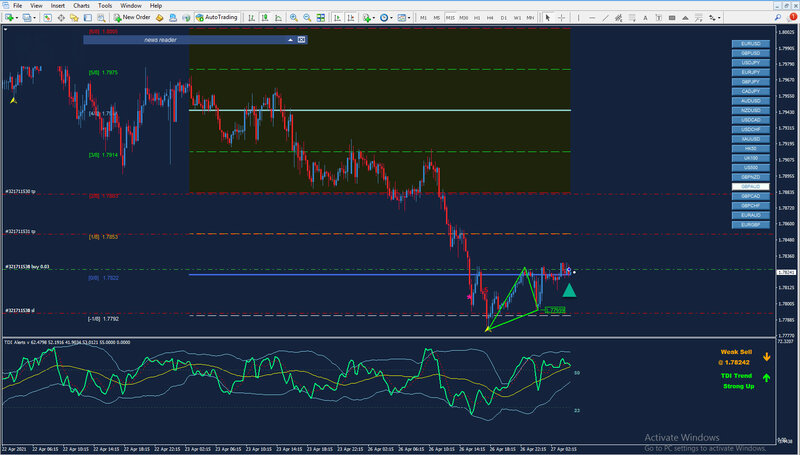Open the profiles dropdown arrow
The width and height of the screenshot is (800, 455).
35,18
